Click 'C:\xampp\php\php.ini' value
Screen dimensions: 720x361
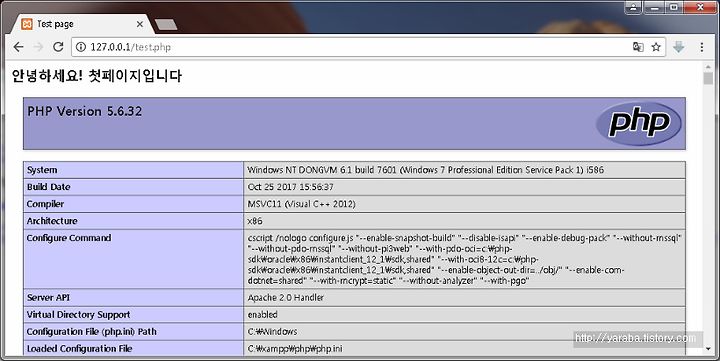(295, 349)
